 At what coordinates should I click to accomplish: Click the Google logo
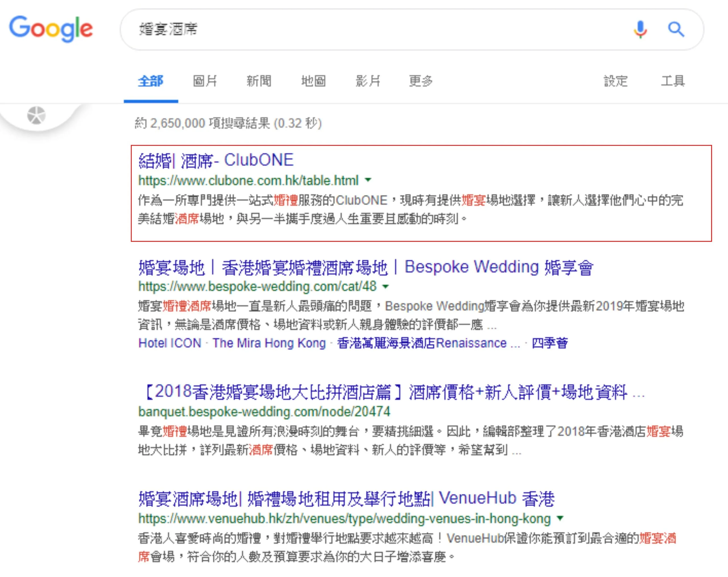pos(51,29)
